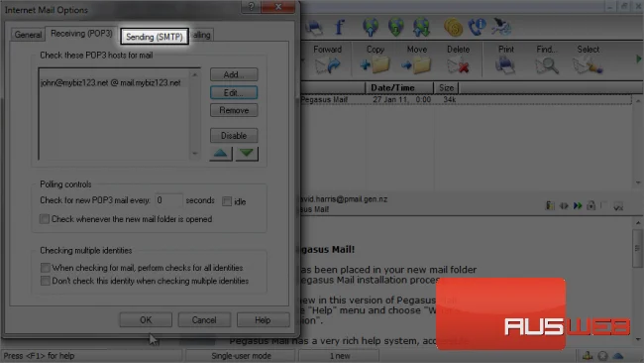Tick Don't check this identity option
The width and height of the screenshot is (644, 363).
46,281
